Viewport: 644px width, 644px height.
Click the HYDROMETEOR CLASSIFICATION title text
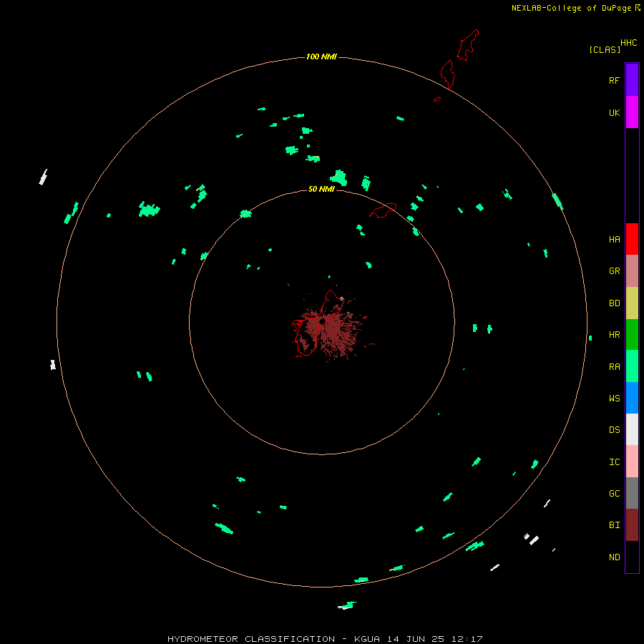tap(251, 639)
